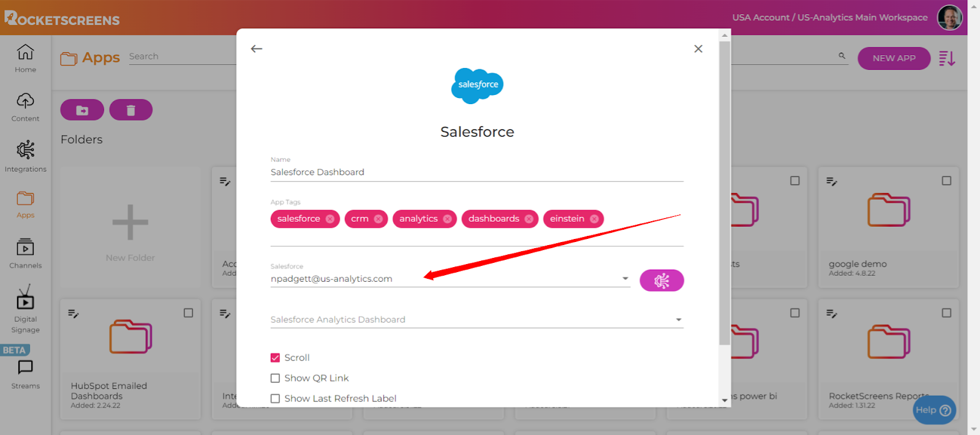This screenshot has width=980, height=435.
Task: Select the RocketScreens Reports folder checkbox
Action: coord(946,313)
